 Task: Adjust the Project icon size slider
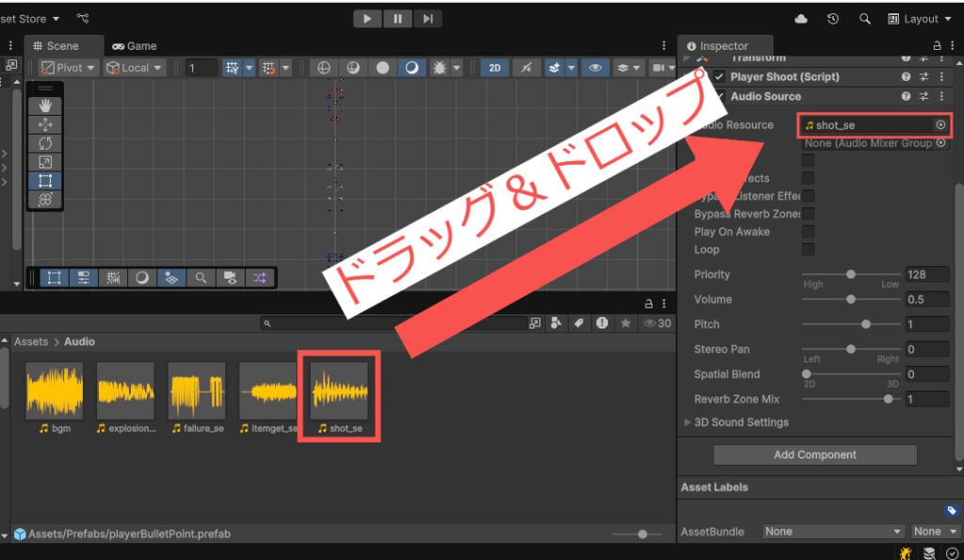click(x=636, y=535)
